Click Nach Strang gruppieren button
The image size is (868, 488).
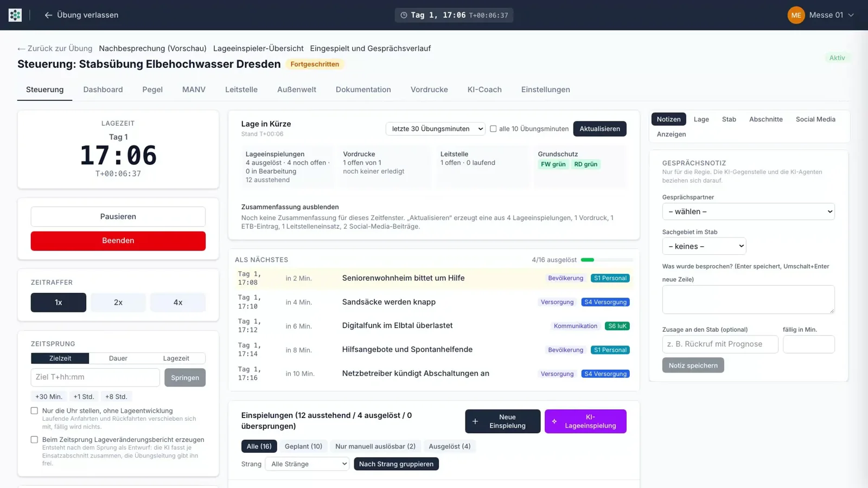tap(396, 464)
